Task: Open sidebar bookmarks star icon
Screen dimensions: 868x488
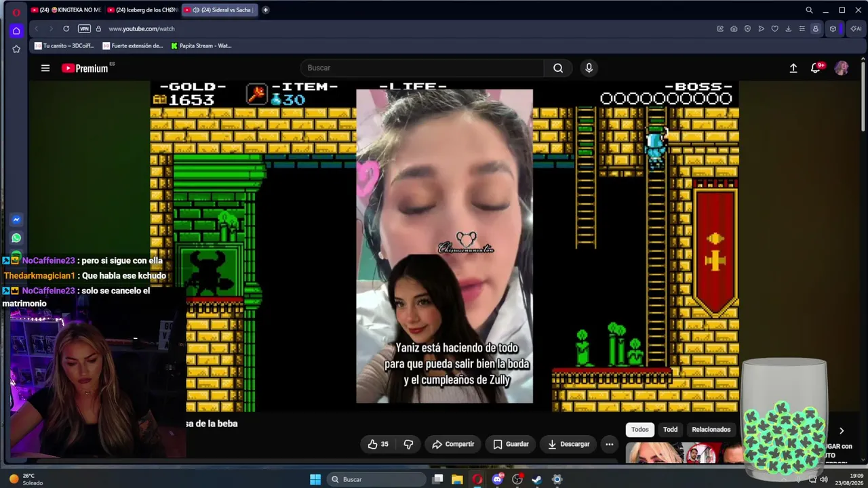Action: pyautogui.click(x=16, y=49)
